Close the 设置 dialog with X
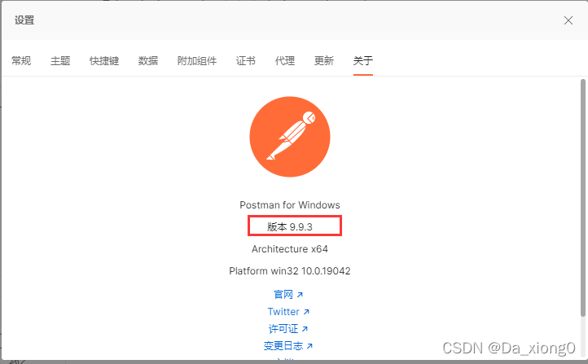 click(568, 20)
